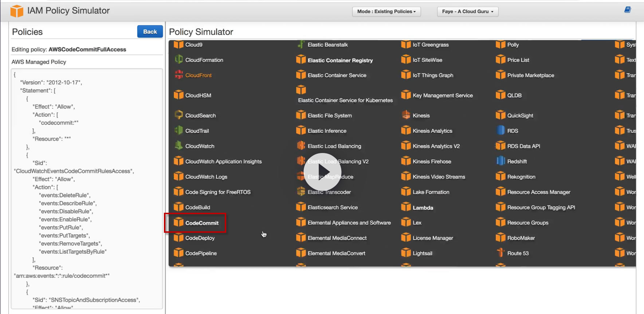The image size is (644, 314).
Task: Select Lex service entry
Action: pyautogui.click(x=417, y=223)
